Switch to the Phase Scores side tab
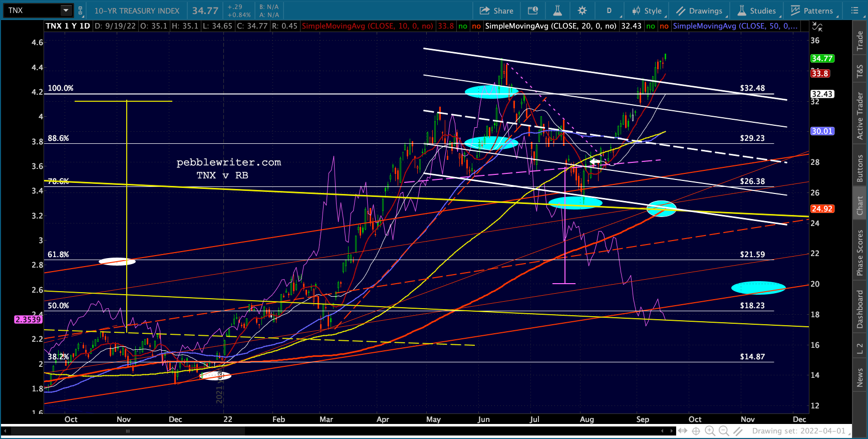Screen dimensions: 868x439 coord(860,253)
